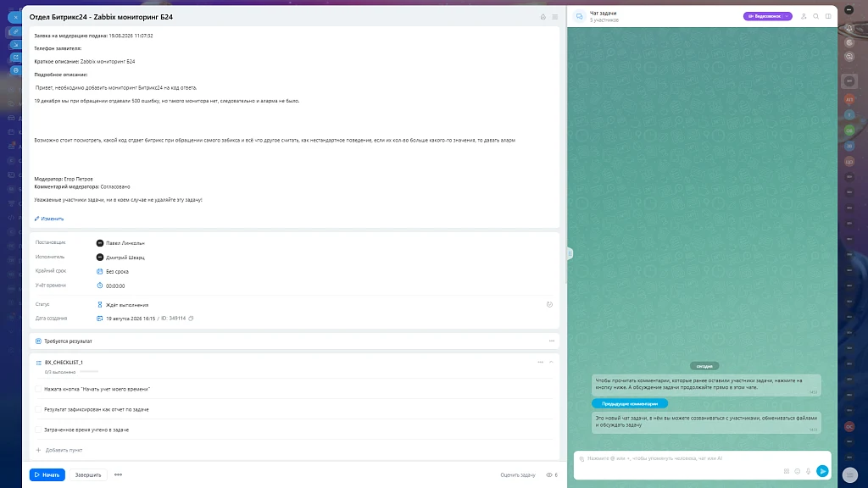Click the task creation date value

130,319
